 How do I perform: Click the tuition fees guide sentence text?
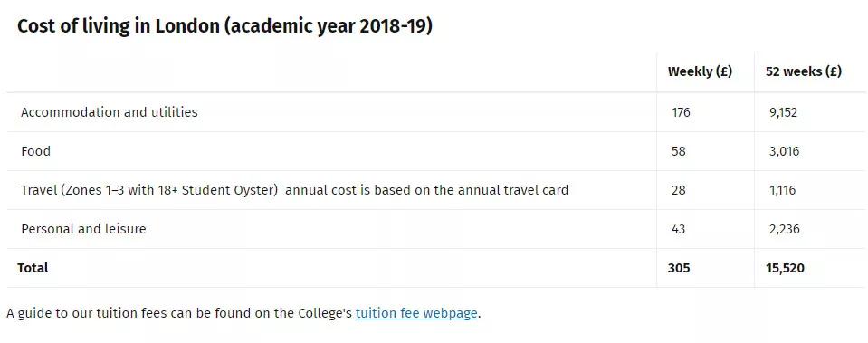coord(243,313)
